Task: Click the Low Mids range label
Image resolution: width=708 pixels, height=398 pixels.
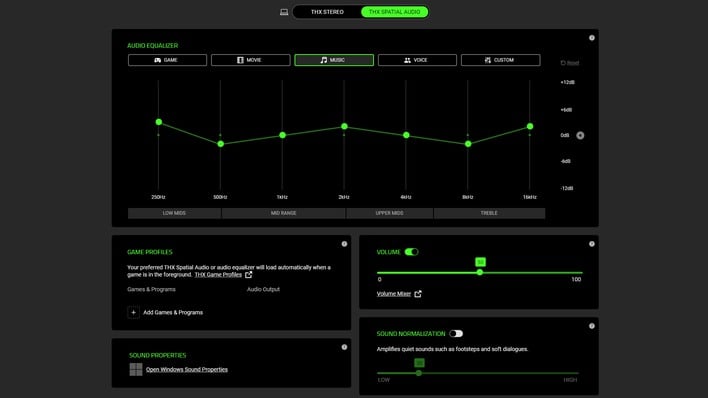Action: click(174, 213)
